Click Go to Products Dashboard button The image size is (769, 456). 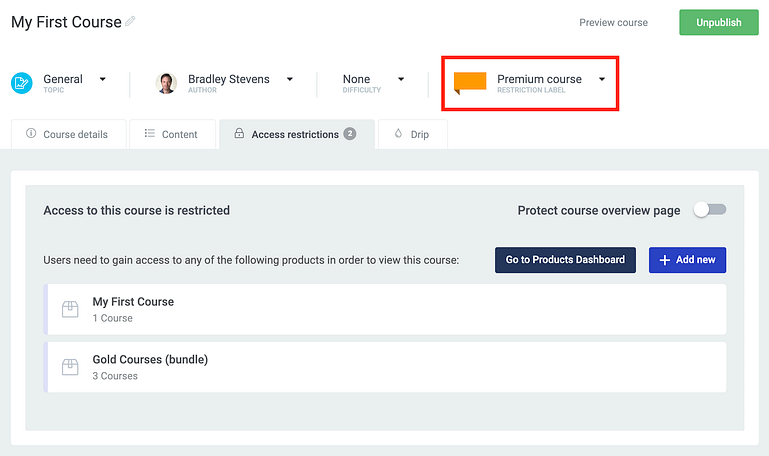click(565, 260)
